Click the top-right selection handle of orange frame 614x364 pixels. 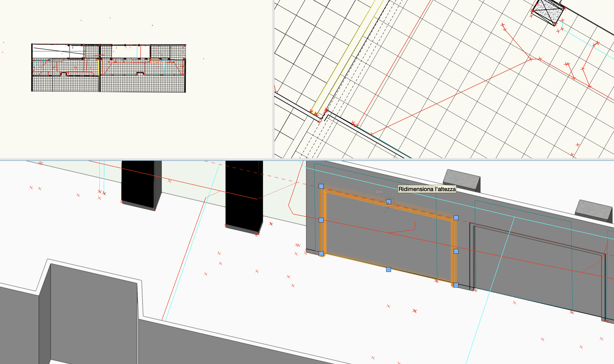(x=456, y=217)
